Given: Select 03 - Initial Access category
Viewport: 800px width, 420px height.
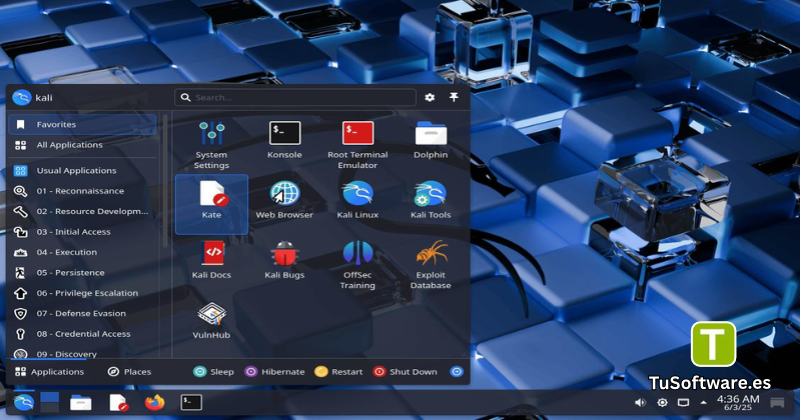Looking at the screenshot, I should coord(82,232).
